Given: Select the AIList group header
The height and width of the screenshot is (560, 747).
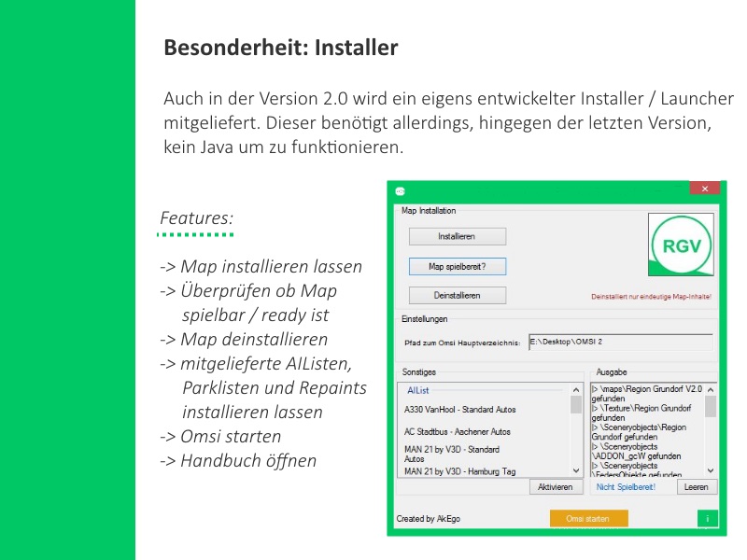Looking at the screenshot, I should pos(418,390).
